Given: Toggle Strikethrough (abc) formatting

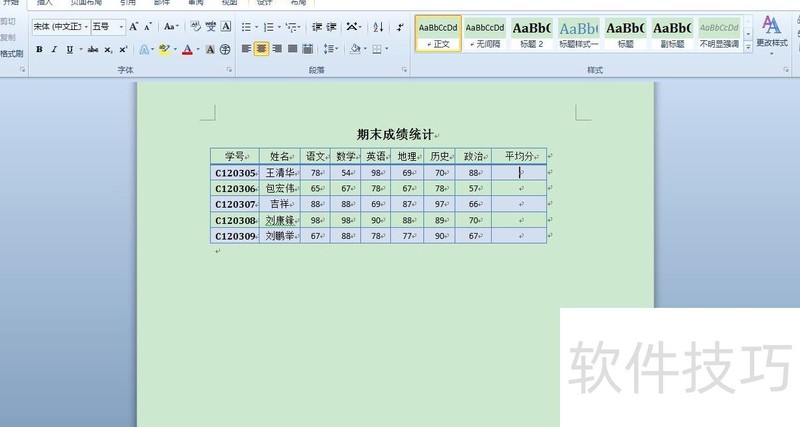Looking at the screenshot, I should click(93, 49).
